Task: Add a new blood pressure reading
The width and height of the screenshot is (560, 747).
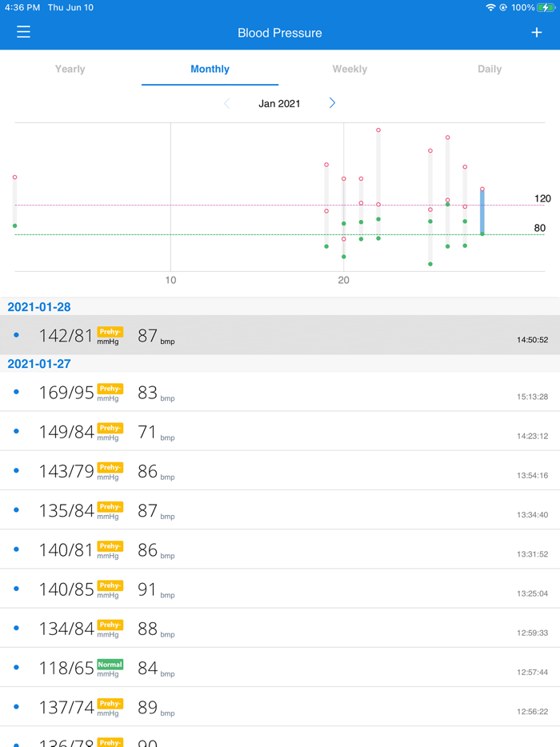Action: pyautogui.click(x=537, y=33)
